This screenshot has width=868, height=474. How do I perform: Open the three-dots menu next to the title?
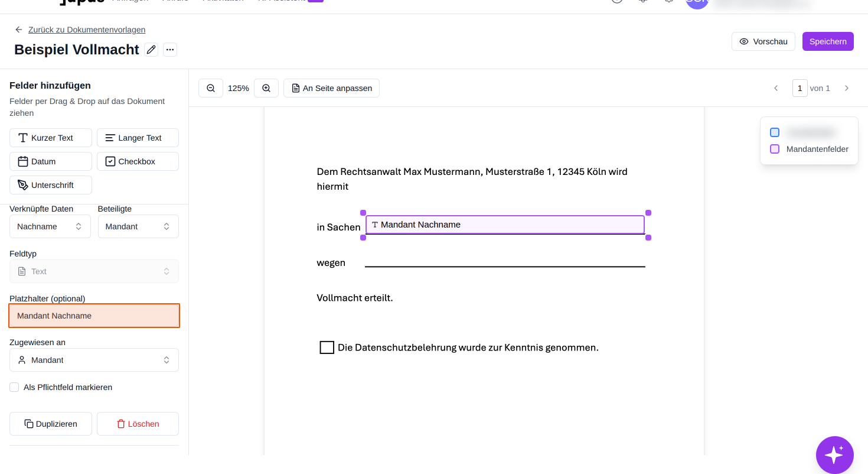pyautogui.click(x=170, y=50)
